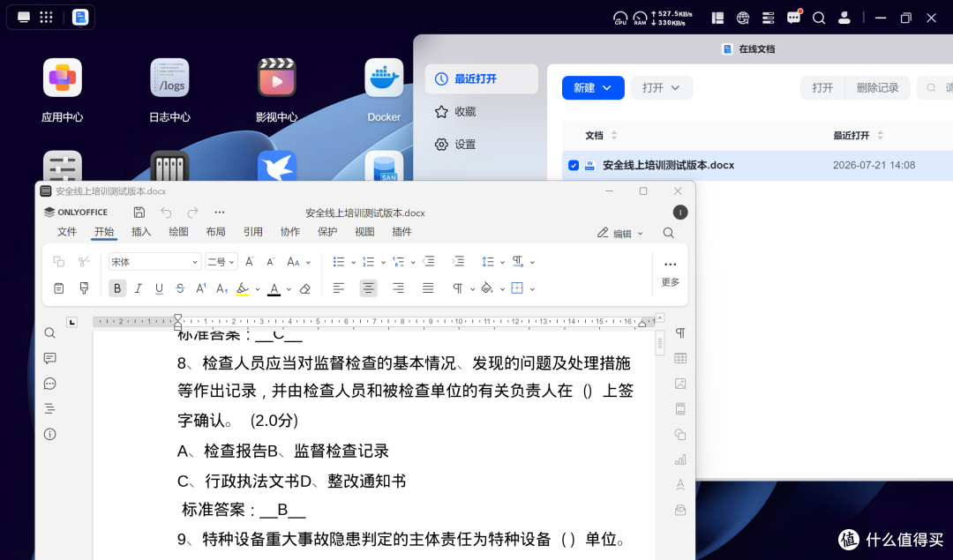The height and width of the screenshot is (560, 953).
Task: Click 更多 to show more tools
Action: tap(670, 273)
